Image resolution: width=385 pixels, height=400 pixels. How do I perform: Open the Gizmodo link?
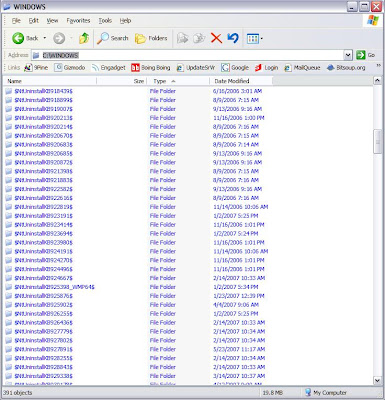coord(70,68)
